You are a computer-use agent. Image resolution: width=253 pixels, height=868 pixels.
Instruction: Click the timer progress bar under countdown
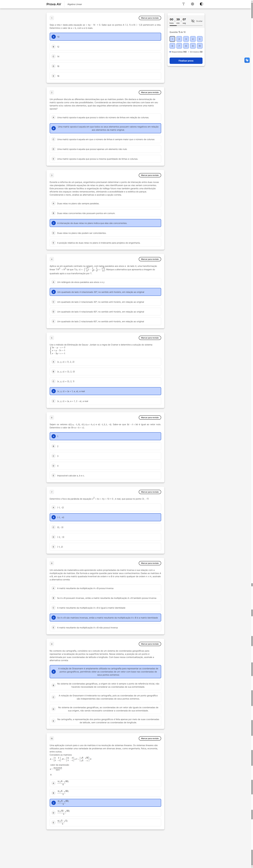[x=186, y=25]
